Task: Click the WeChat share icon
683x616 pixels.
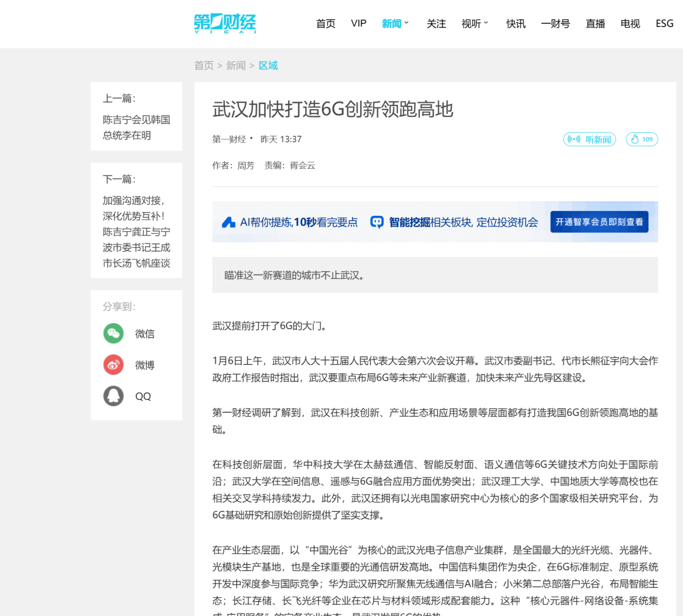Action: click(113, 333)
